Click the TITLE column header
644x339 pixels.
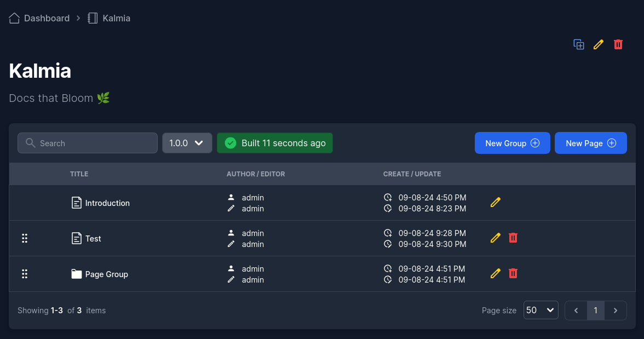click(79, 174)
